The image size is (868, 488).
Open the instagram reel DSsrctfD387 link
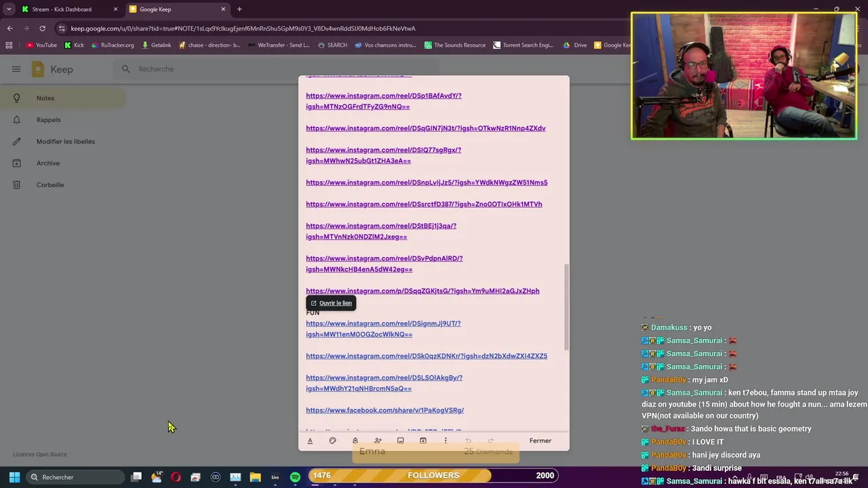tap(424, 204)
